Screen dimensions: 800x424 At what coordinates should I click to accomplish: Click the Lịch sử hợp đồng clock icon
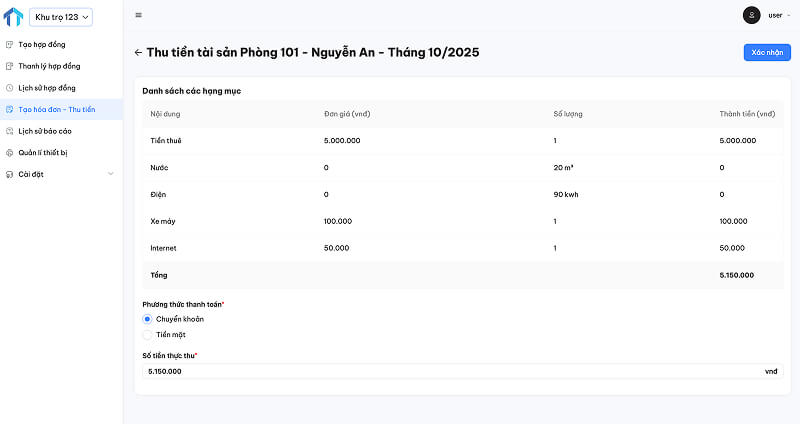[x=10, y=88]
